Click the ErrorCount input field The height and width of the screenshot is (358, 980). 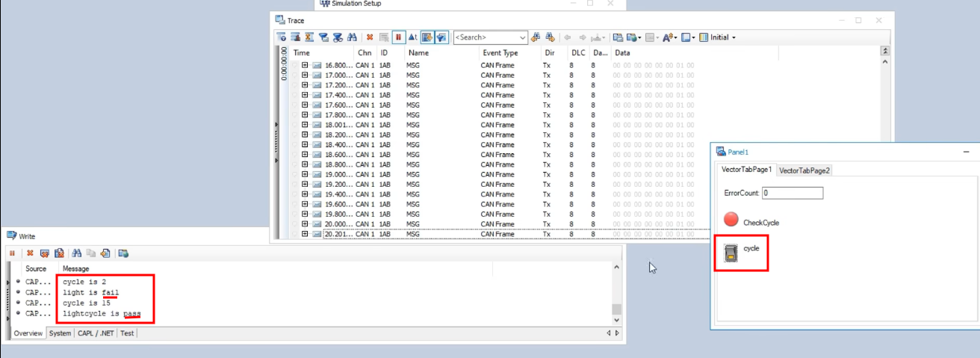(793, 193)
